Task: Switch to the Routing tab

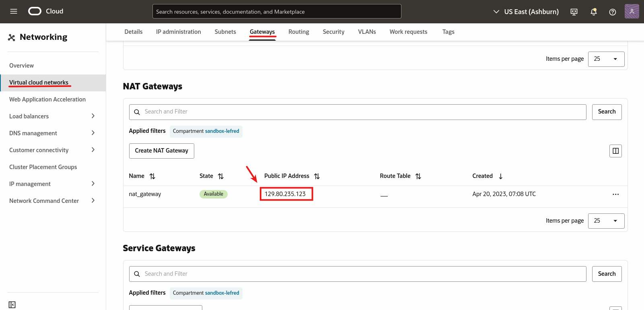Action: point(298,32)
